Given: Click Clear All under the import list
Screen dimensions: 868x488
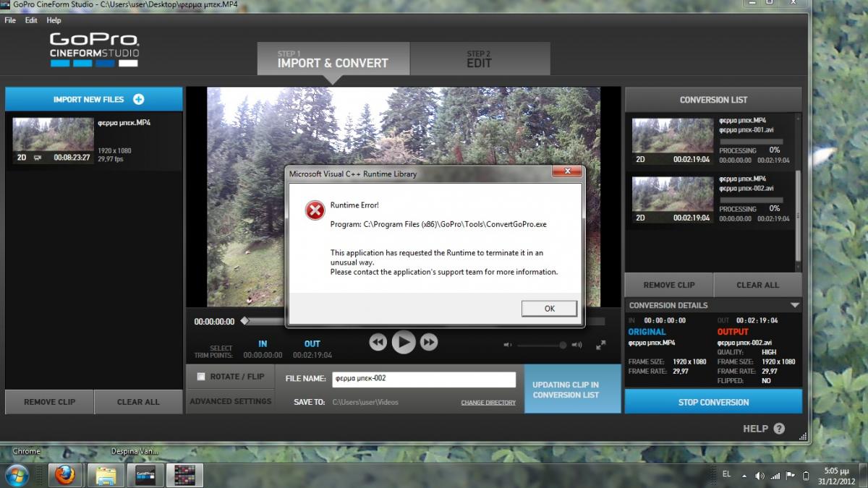Looking at the screenshot, I should pyautogui.click(x=138, y=402).
